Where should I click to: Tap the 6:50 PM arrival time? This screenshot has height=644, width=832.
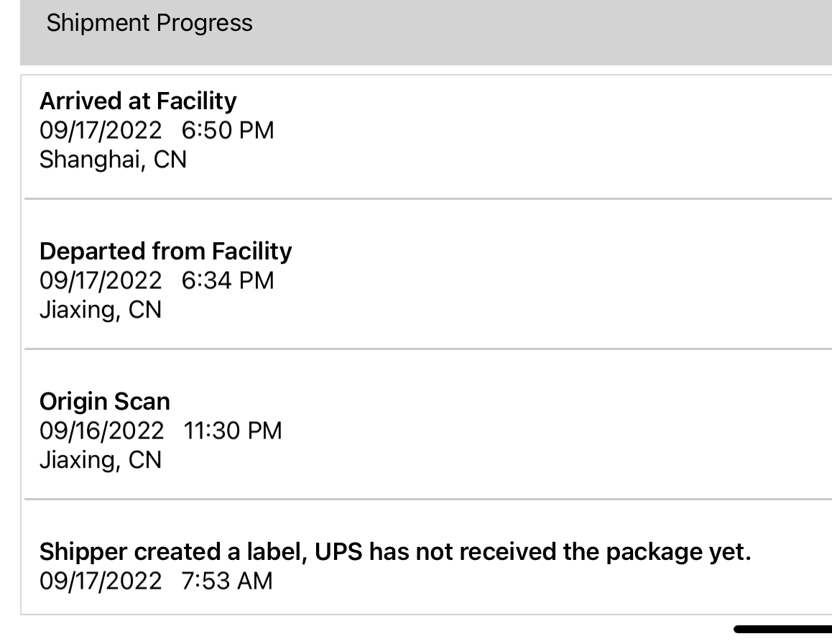228,130
